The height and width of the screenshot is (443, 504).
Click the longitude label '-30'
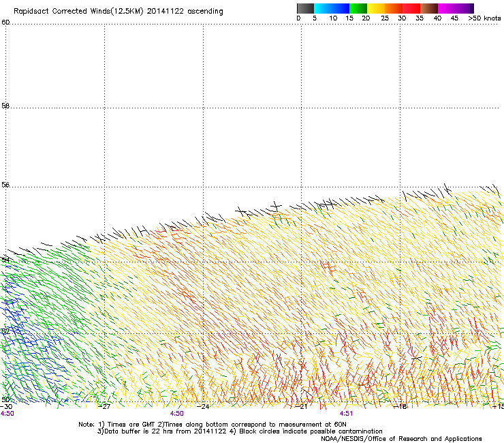tap(6, 407)
